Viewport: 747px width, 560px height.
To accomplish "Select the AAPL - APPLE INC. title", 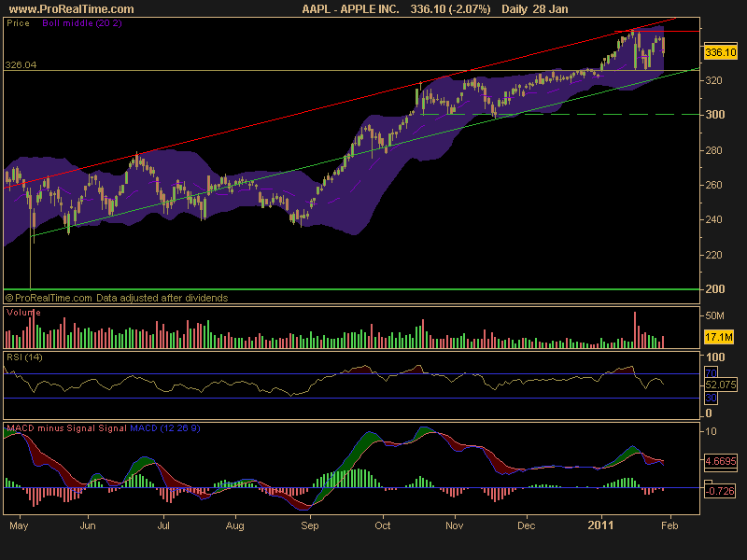I will [351, 9].
